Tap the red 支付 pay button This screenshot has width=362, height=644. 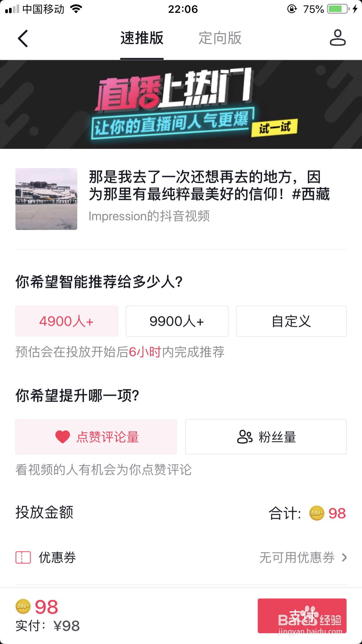click(x=302, y=616)
